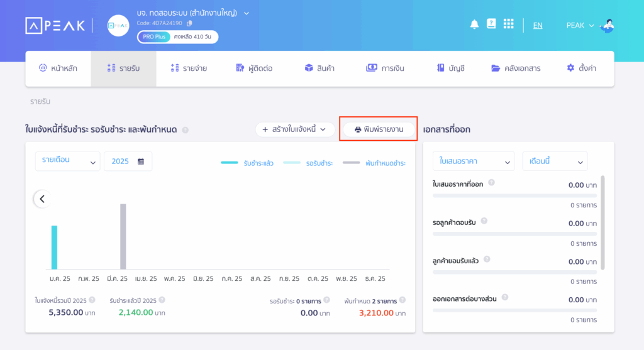Switch language with the EN link
Viewport: 644px width, 350px height.
click(x=538, y=26)
